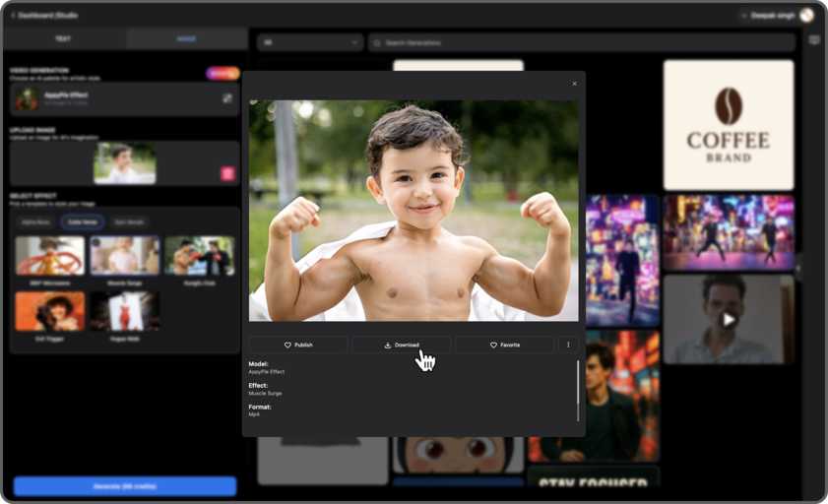This screenshot has height=504, width=828.
Task: Click the UPLOAD IMAGE heading text
Action: [x=32, y=130]
